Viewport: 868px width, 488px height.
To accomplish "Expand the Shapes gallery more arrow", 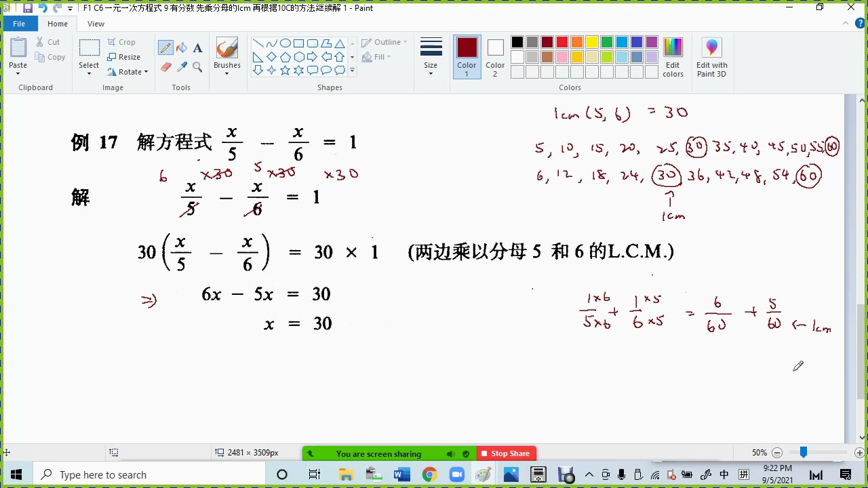I will (x=352, y=70).
